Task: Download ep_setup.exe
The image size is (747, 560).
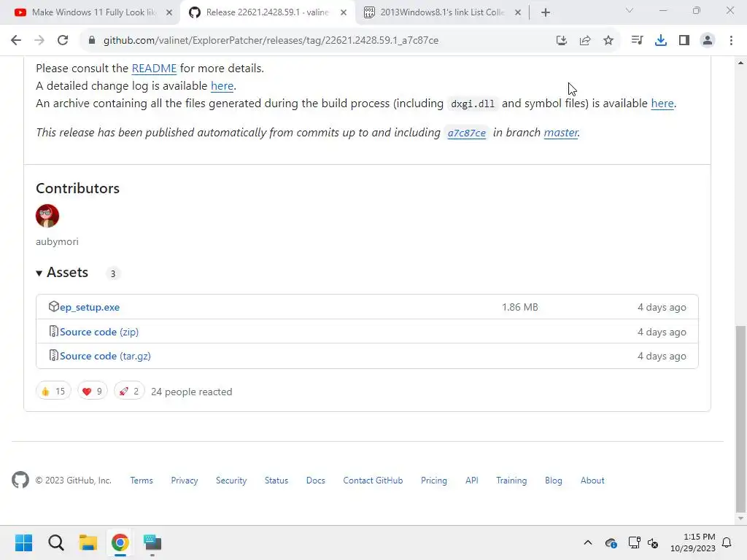Action: (90, 307)
